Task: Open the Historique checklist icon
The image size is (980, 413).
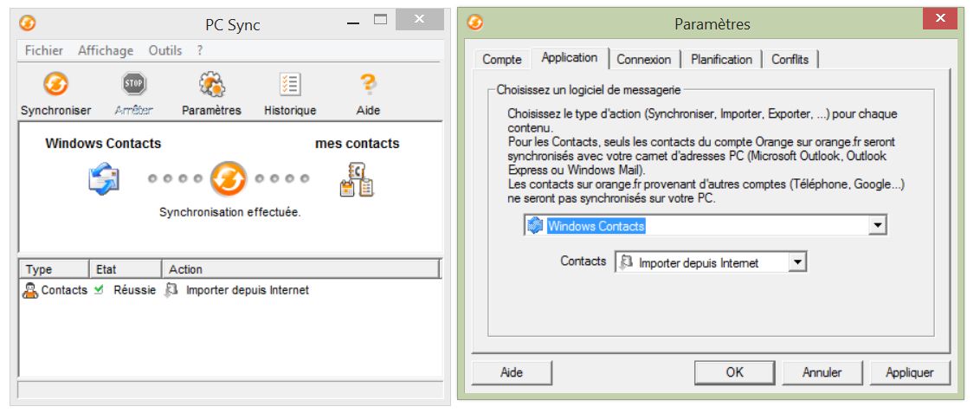Action: 290,84
